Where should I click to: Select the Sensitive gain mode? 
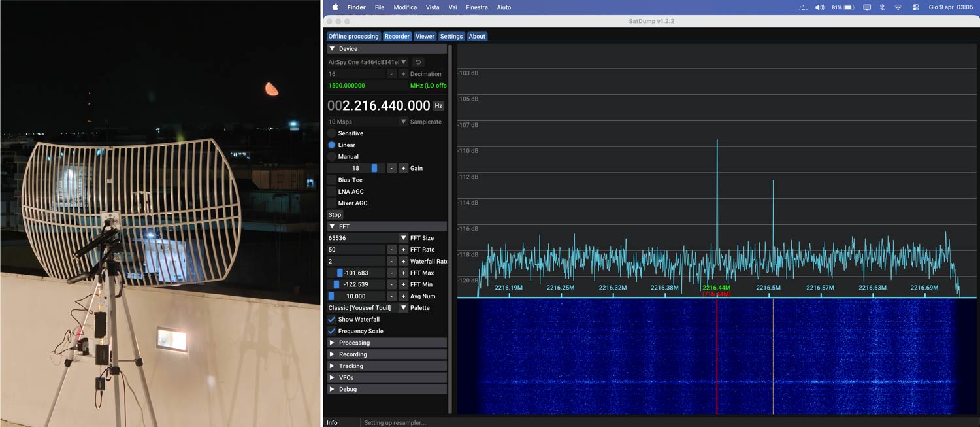click(332, 133)
